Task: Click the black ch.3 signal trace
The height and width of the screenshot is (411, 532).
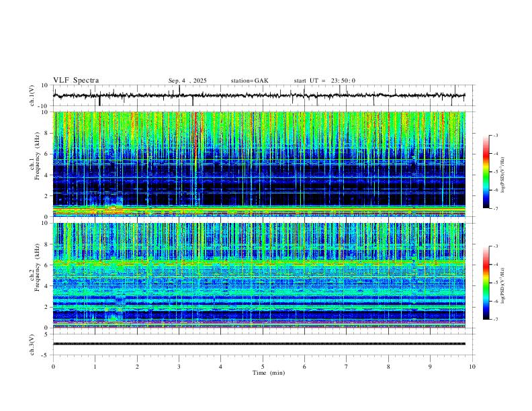Action: coord(259,344)
